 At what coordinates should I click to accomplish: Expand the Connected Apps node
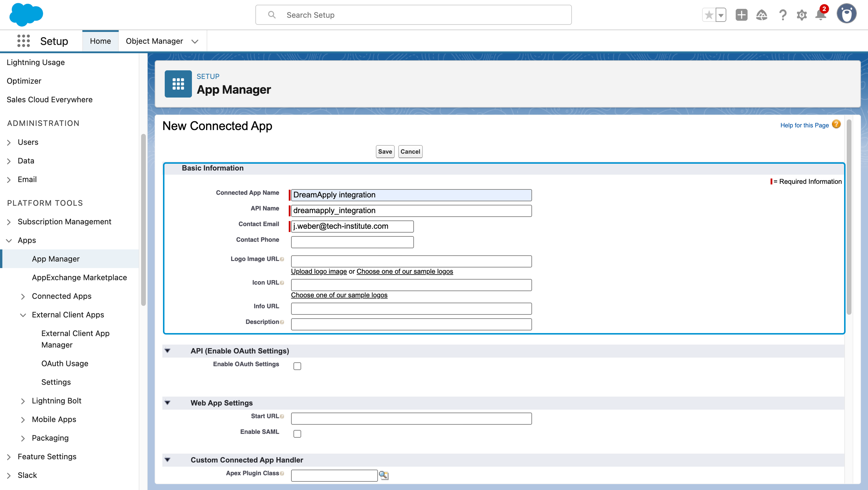tap(23, 296)
